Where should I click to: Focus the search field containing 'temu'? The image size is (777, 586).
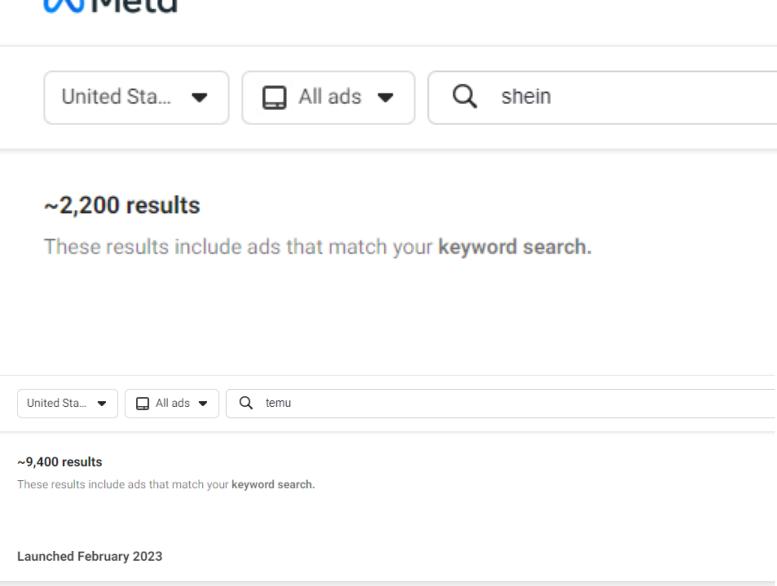coord(500,404)
